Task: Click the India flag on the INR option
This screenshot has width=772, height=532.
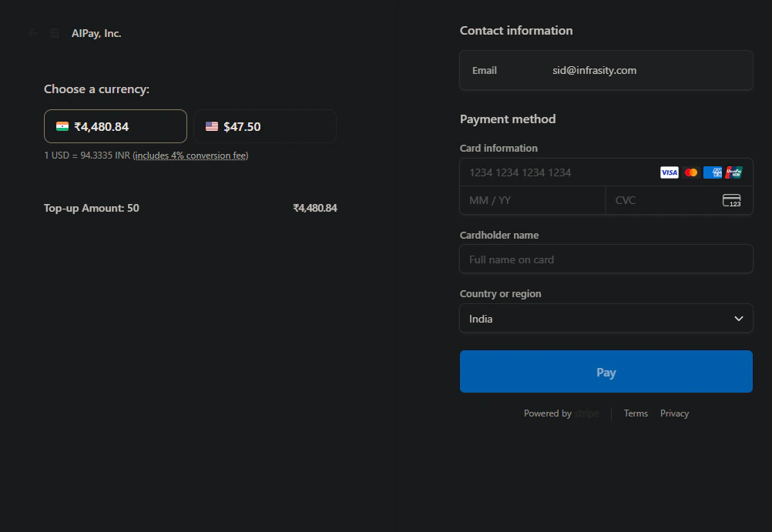Action: tap(62, 125)
